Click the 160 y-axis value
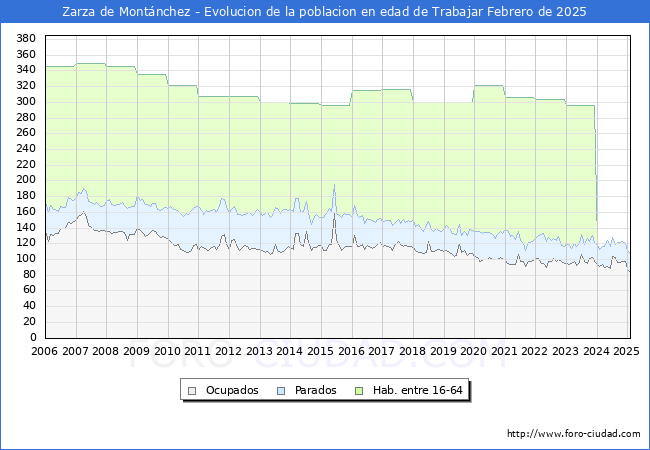This screenshot has width=650, height=450. (x=26, y=211)
